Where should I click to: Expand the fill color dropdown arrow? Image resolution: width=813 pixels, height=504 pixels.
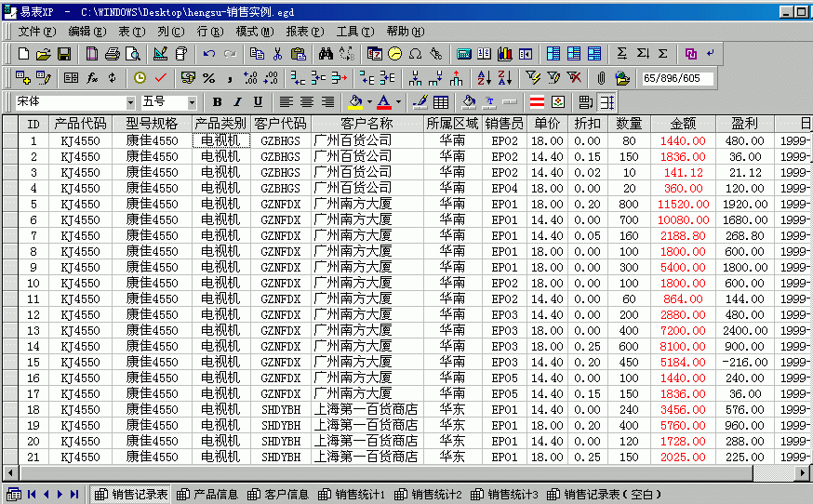click(x=369, y=102)
